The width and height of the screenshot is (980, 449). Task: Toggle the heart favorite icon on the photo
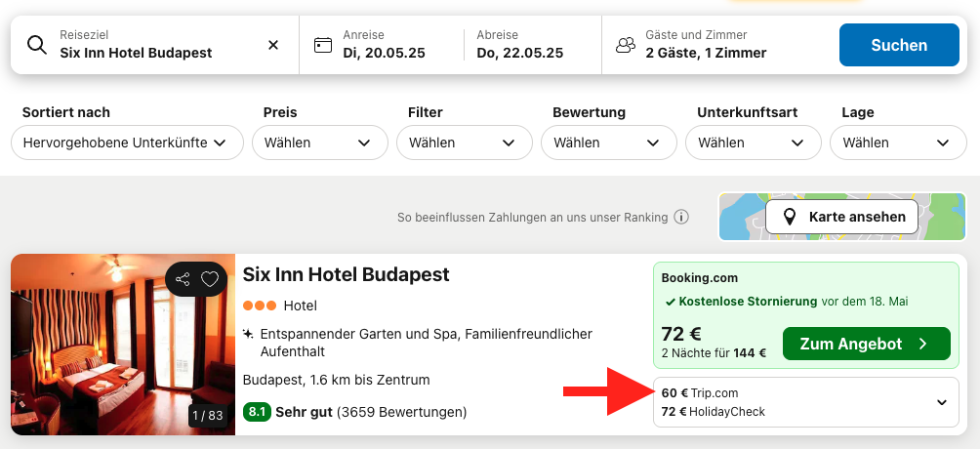click(x=210, y=279)
